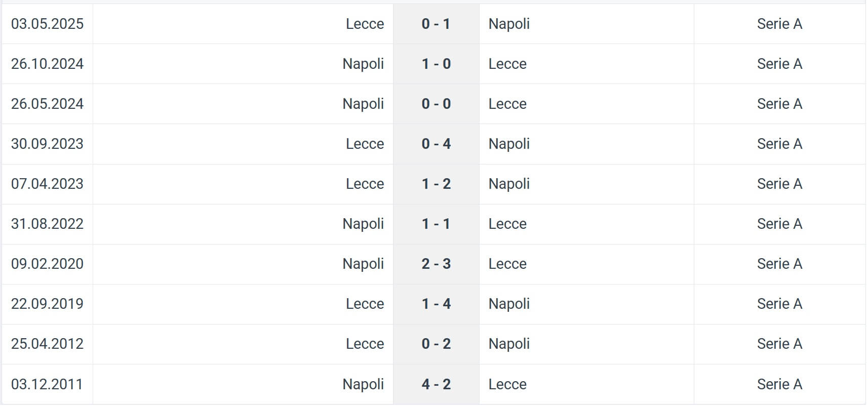Click the 0 - 1 score of 03.05.2025 match
The image size is (868, 407).
coord(436,24)
